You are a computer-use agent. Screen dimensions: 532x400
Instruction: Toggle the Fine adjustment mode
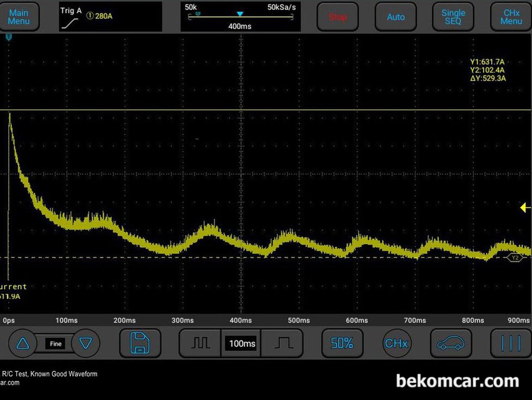click(56, 344)
